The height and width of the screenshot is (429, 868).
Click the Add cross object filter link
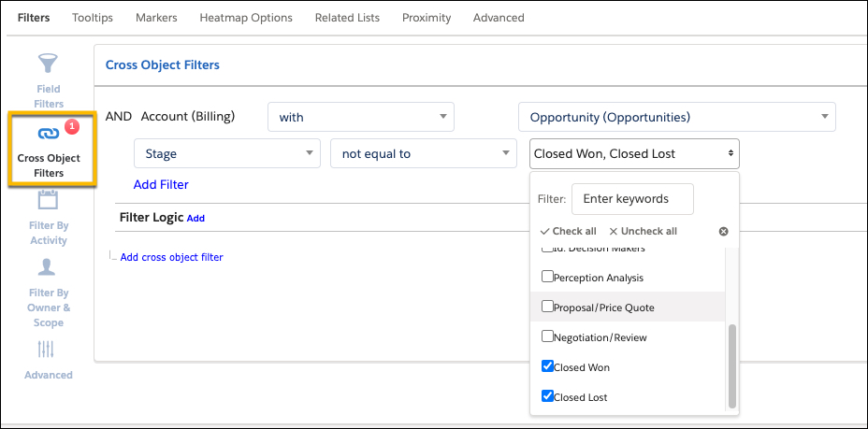coord(171,257)
